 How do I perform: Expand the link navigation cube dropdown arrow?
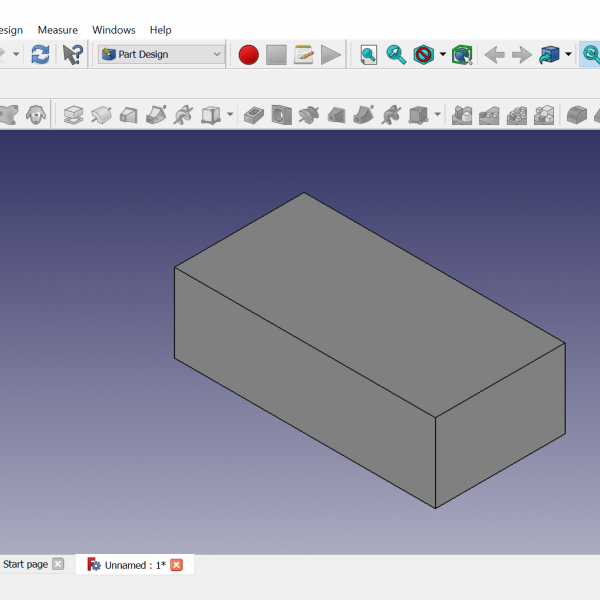(568, 55)
